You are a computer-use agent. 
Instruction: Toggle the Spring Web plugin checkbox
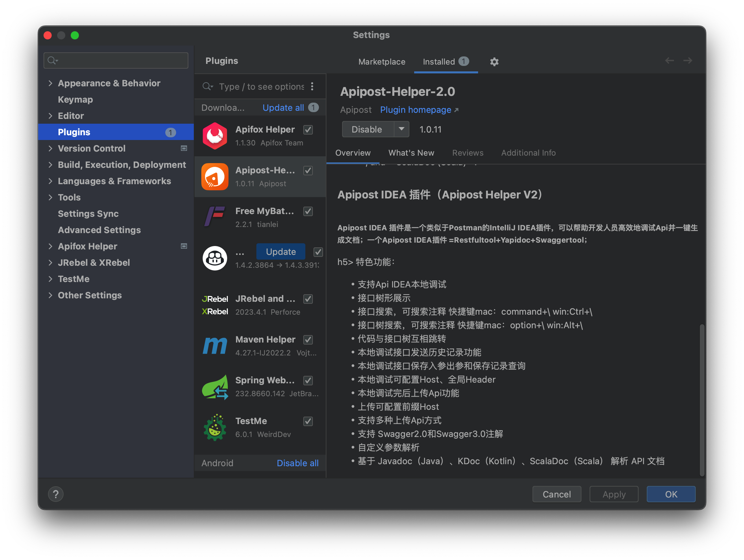pos(308,380)
